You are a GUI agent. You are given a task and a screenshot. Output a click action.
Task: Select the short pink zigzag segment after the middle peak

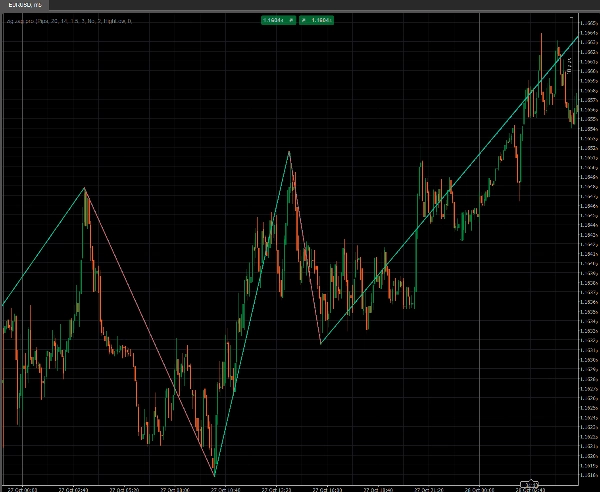click(x=305, y=248)
